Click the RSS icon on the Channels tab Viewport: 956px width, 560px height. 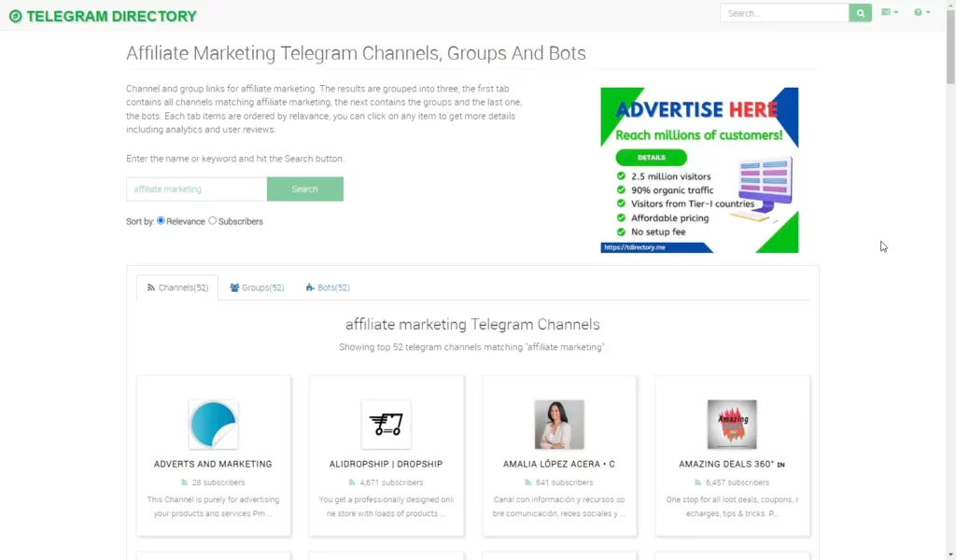click(150, 287)
